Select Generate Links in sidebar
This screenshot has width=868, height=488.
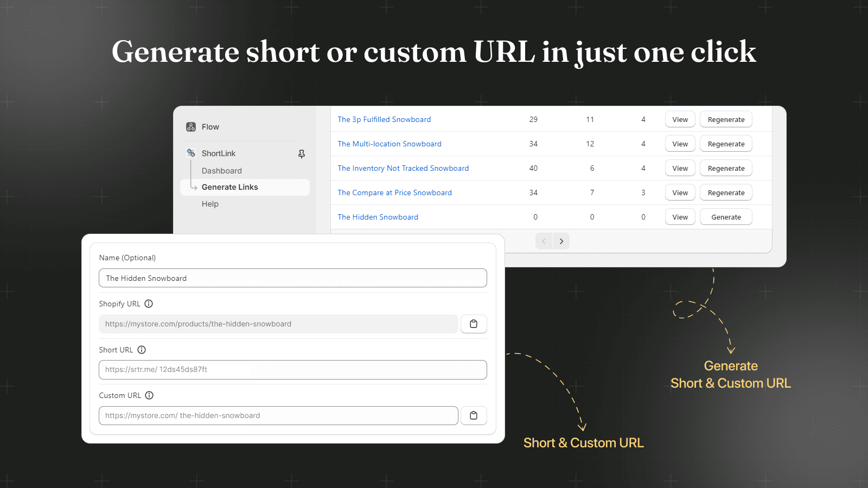pos(230,187)
